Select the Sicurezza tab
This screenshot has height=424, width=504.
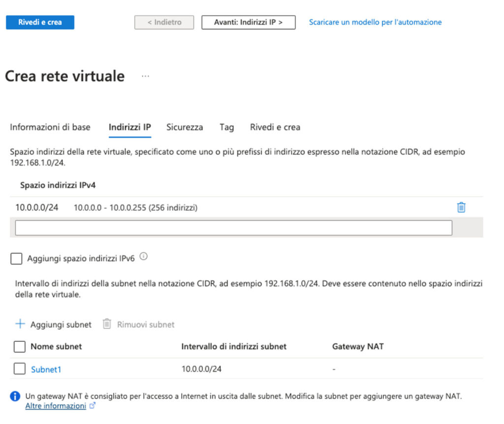click(185, 127)
